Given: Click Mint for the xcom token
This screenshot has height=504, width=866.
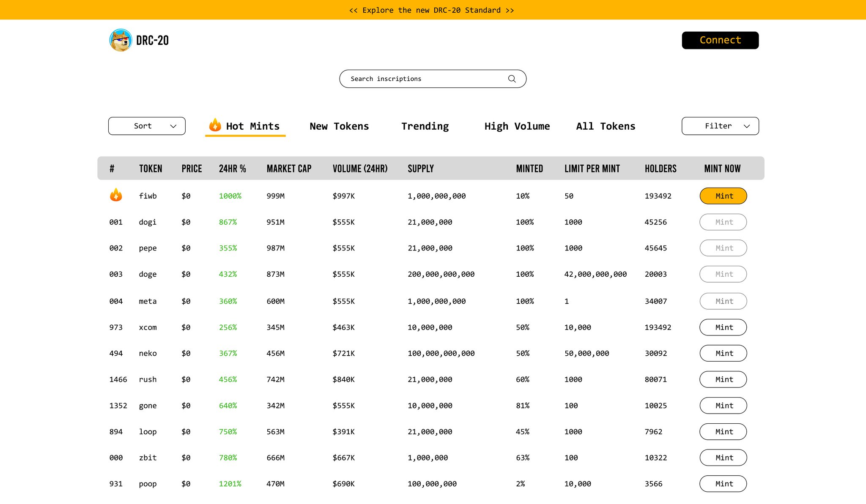Looking at the screenshot, I should (x=723, y=327).
